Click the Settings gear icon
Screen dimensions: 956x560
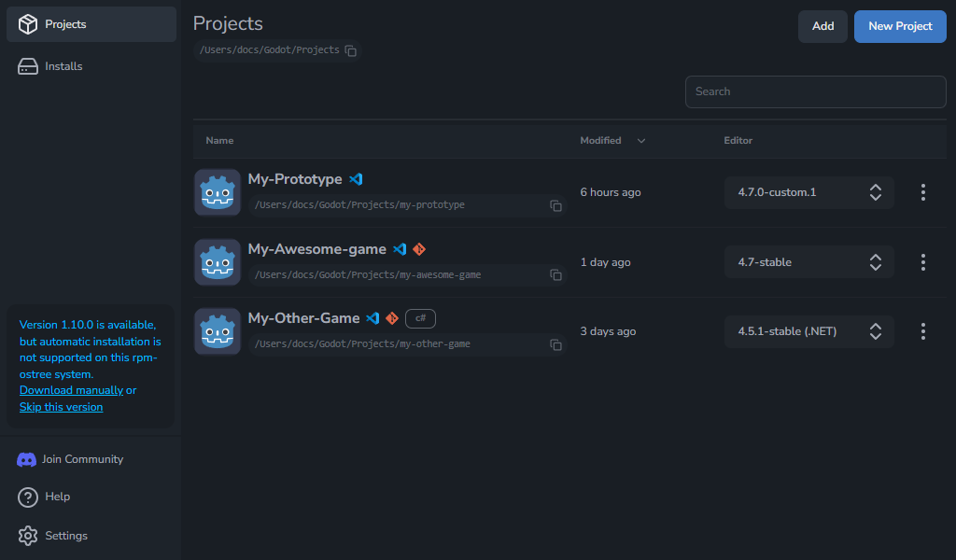point(27,536)
